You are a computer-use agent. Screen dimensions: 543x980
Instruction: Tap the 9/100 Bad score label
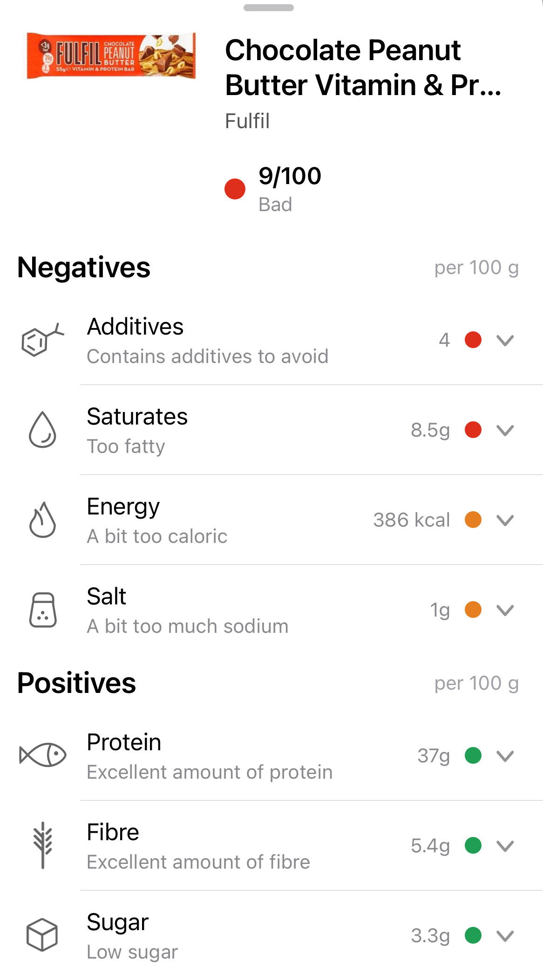pos(290,189)
